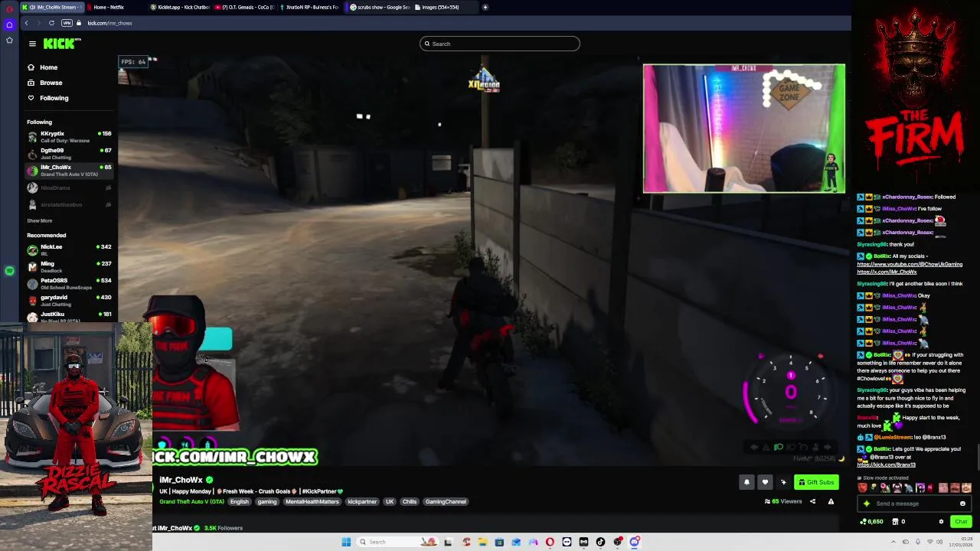Switch to the XnatioN RP tab

coord(308,7)
